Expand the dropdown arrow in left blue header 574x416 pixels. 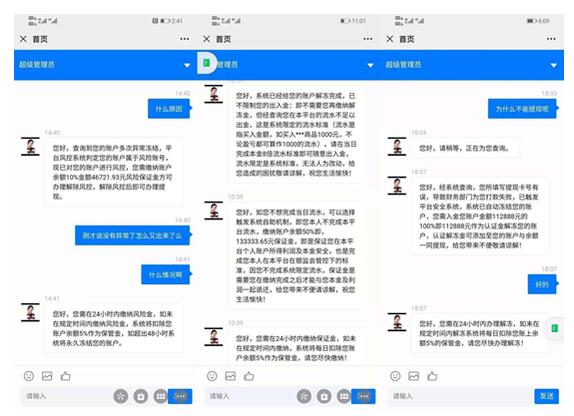[x=187, y=66]
